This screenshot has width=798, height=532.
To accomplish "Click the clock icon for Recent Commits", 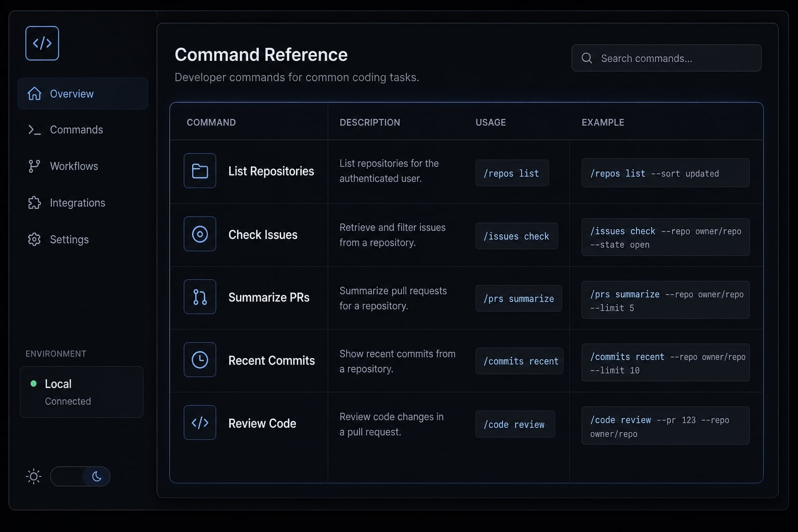I will 200,360.
